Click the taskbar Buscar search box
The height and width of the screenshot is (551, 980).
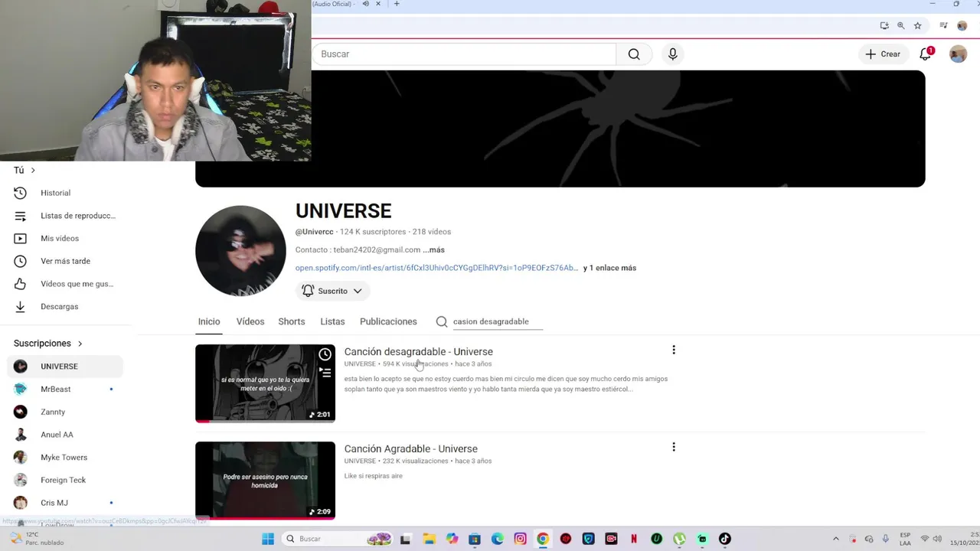click(337, 539)
